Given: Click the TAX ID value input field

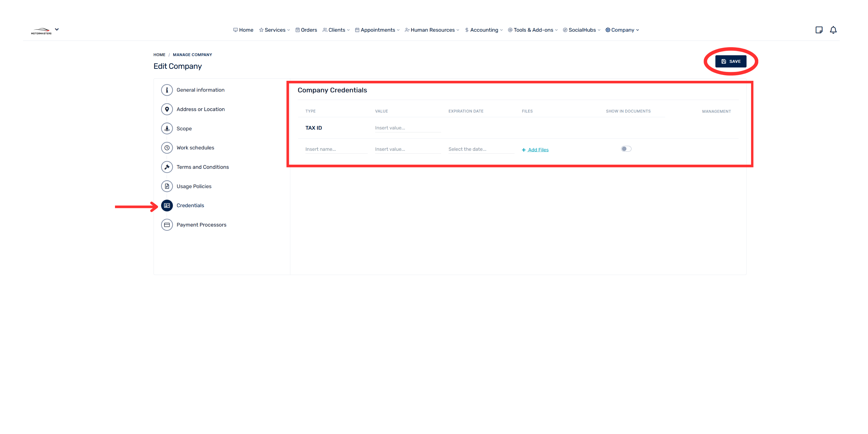Looking at the screenshot, I should pyautogui.click(x=408, y=128).
